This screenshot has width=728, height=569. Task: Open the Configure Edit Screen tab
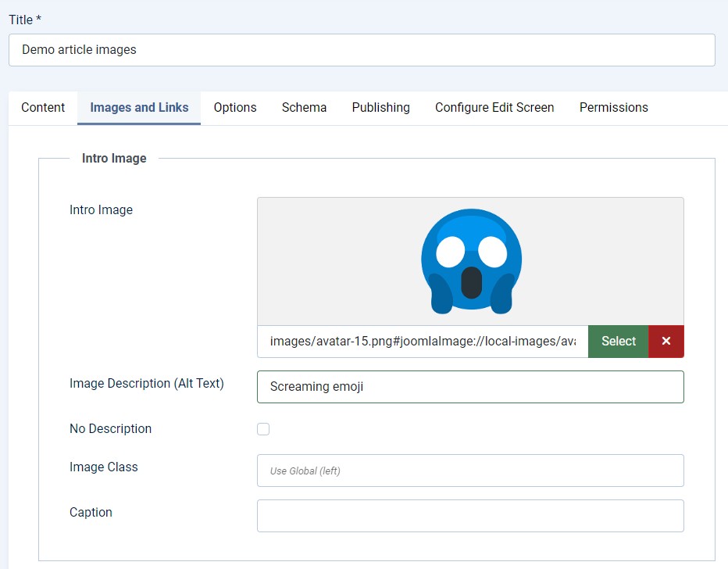[x=494, y=107]
